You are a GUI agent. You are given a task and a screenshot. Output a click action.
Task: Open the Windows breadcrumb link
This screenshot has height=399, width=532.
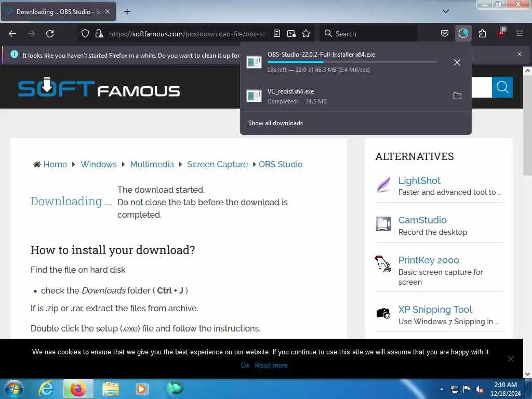98,164
